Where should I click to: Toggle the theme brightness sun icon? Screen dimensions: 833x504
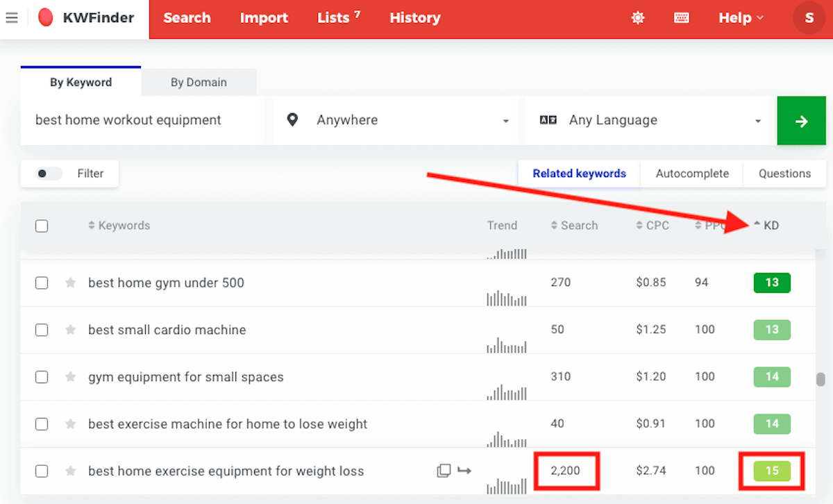[x=637, y=18]
